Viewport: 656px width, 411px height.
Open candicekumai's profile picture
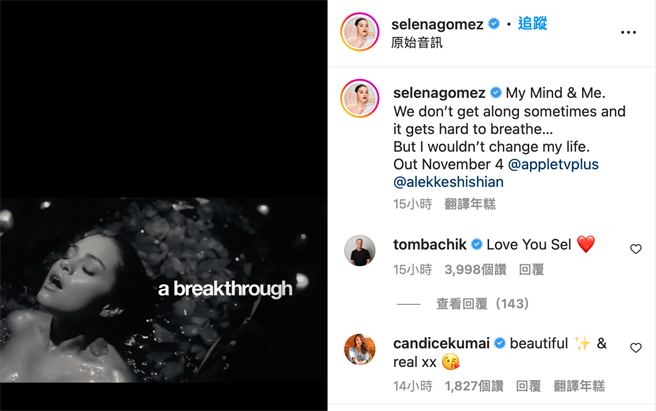pos(360,349)
